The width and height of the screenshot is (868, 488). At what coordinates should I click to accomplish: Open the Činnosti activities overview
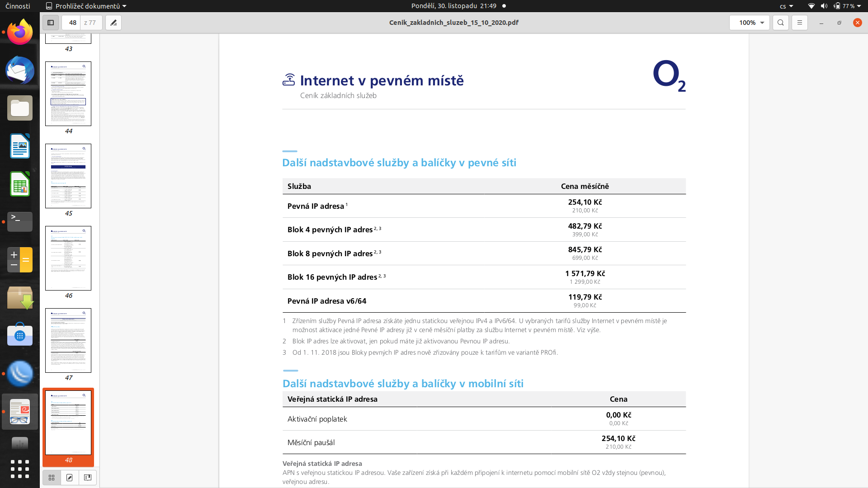[x=18, y=6]
